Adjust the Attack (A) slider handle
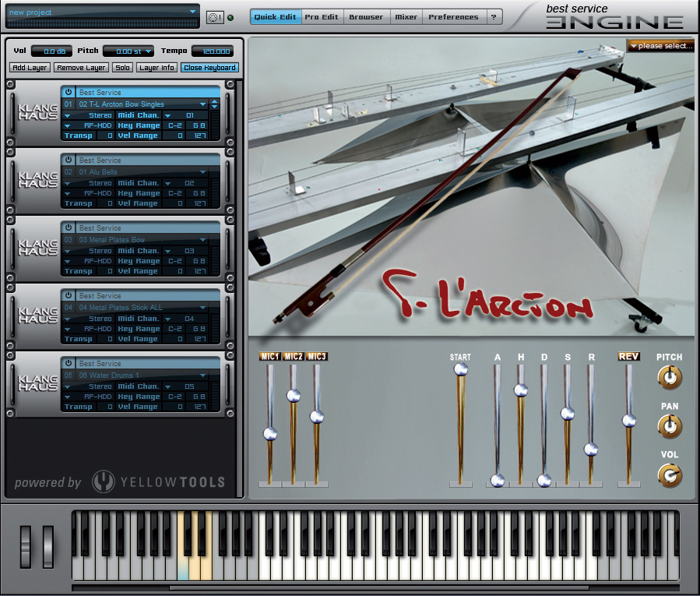 tap(498, 480)
